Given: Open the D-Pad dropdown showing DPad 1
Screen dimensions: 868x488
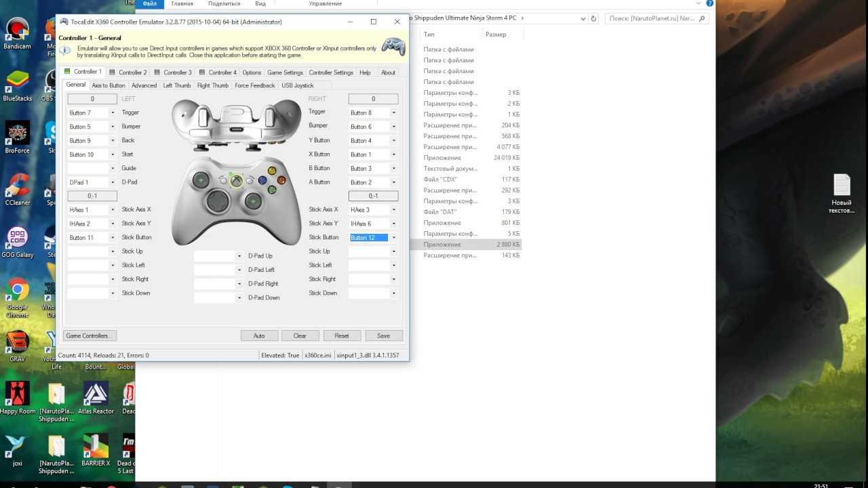Looking at the screenshot, I should tap(113, 182).
